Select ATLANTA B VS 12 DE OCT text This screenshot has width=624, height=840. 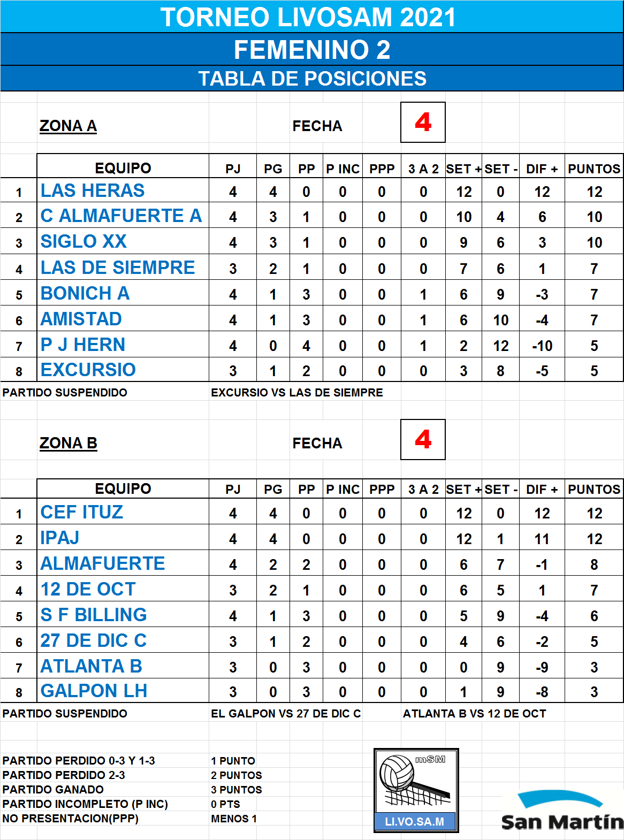(474, 714)
